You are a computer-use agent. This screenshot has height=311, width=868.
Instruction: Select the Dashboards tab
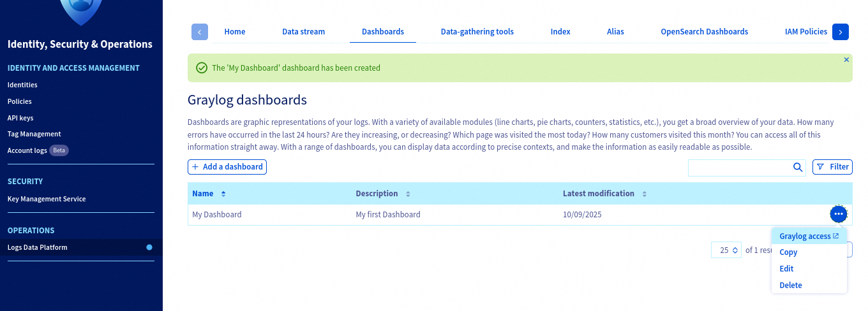pyautogui.click(x=383, y=31)
